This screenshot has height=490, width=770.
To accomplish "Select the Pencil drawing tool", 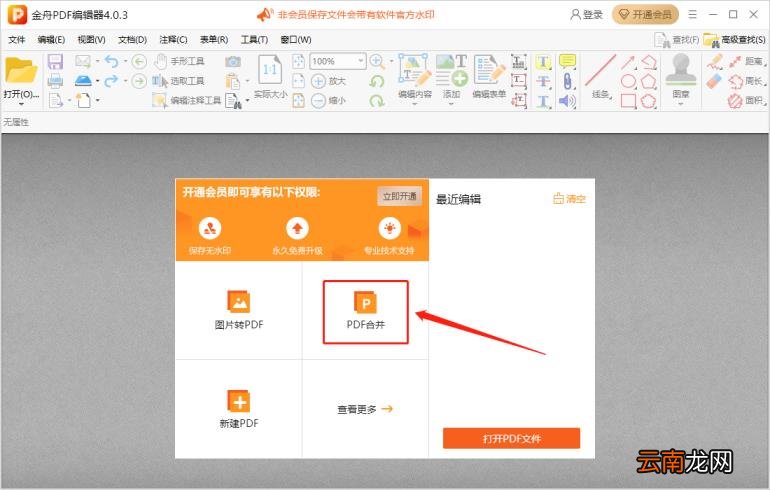I will [715, 62].
